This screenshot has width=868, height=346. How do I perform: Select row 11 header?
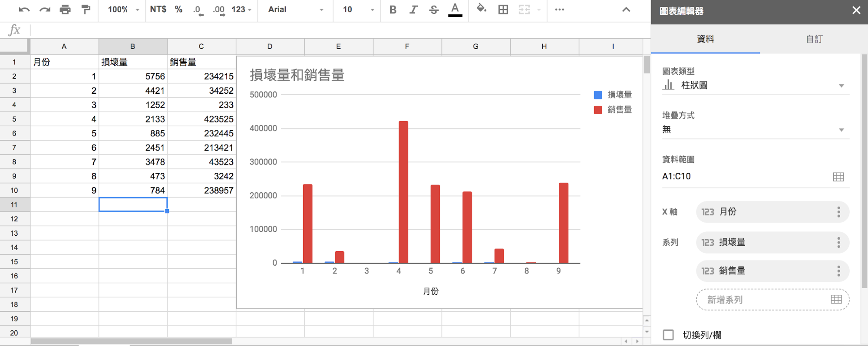[x=15, y=204]
